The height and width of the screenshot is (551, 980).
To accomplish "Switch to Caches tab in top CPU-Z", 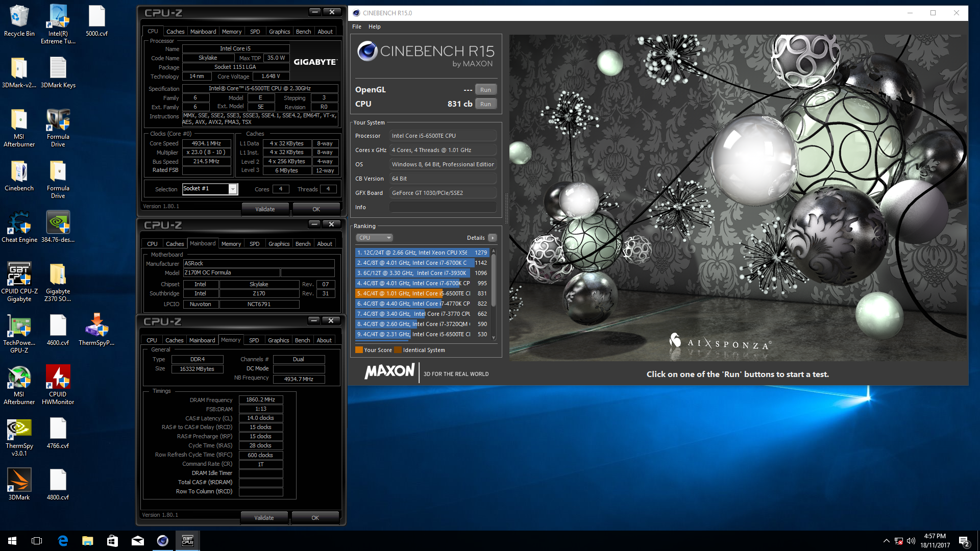I will 176,32.
